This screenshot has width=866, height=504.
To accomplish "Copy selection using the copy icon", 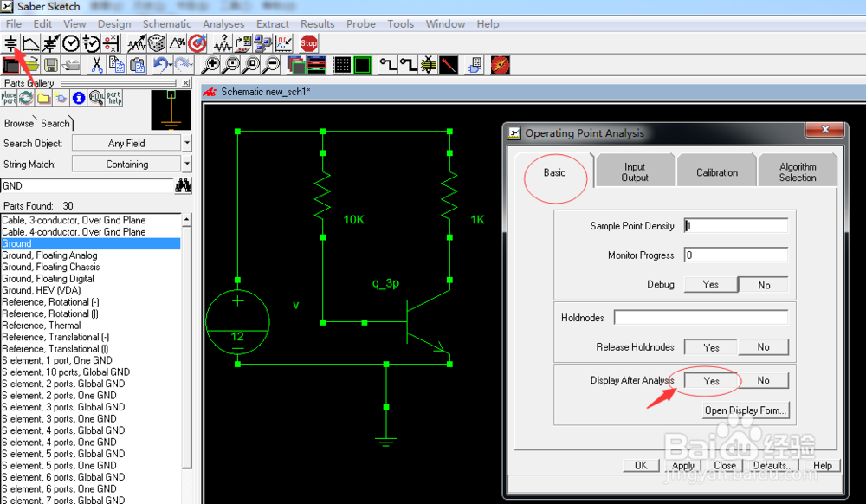I will 117,65.
